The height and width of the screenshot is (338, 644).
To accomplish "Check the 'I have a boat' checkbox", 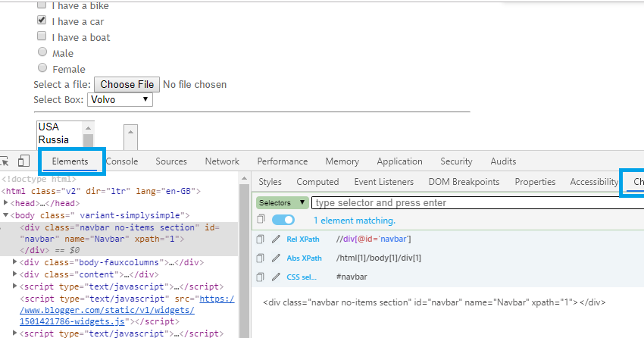I will 42,36.
